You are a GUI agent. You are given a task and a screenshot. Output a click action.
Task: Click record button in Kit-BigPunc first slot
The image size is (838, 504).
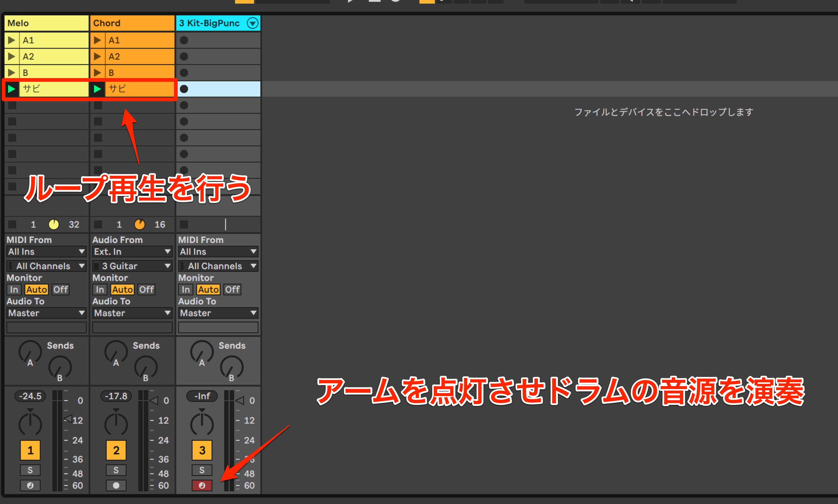[x=184, y=40]
